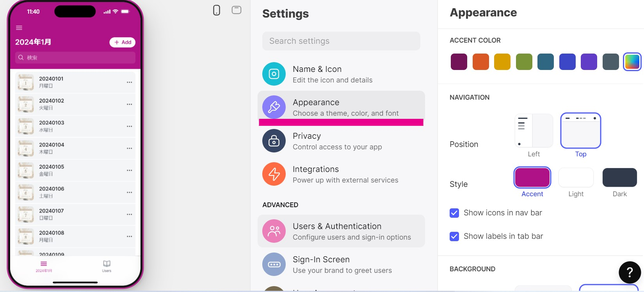Select Left navigation position

point(534,131)
